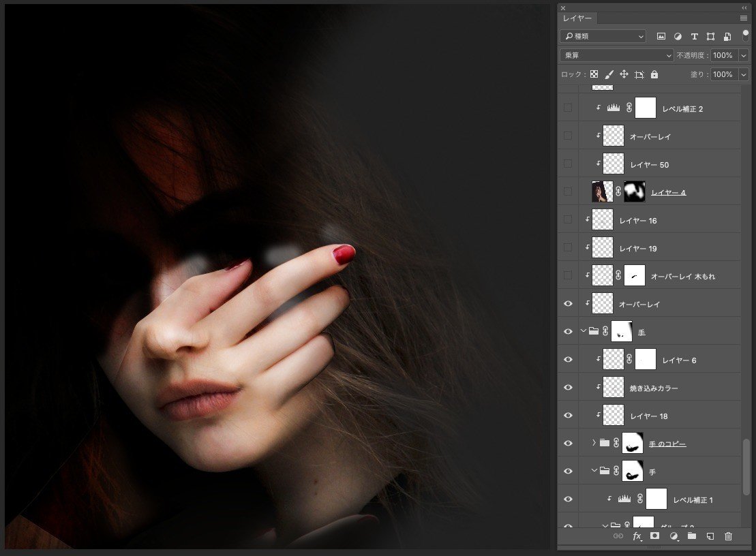The image size is (756, 556).
Task: Select the レイヤー tab
Action: (577, 18)
